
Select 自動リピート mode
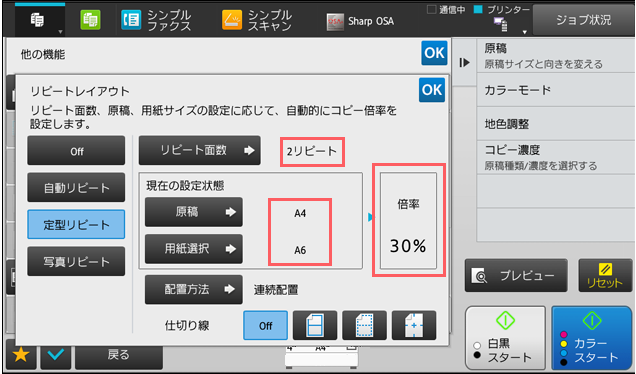[76, 188]
